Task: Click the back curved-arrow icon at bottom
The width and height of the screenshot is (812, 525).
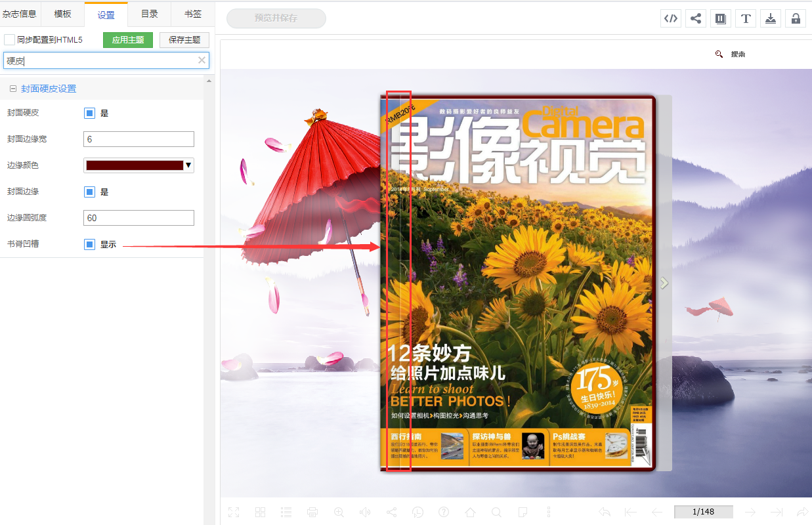Action: click(x=605, y=512)
